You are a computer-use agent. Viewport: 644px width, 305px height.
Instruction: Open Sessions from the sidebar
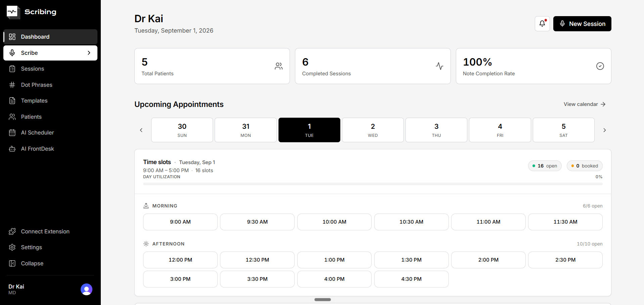click(x=50, y=69)
